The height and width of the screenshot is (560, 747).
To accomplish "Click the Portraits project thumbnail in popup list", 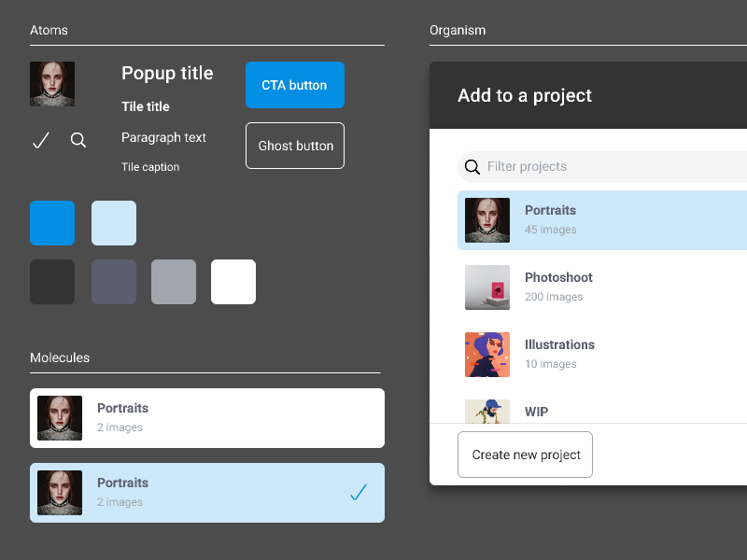I will (x=487, y=220).
